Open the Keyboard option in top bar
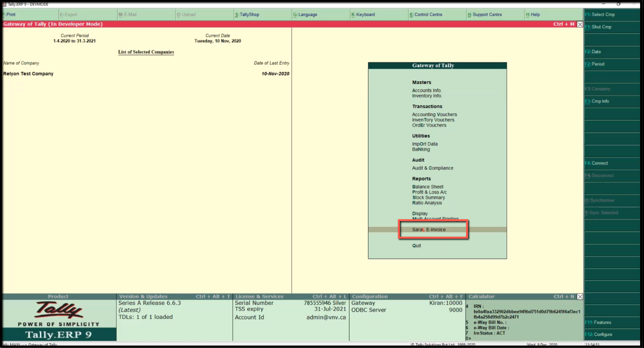644x348 pixels. click(x=379, y=15)
